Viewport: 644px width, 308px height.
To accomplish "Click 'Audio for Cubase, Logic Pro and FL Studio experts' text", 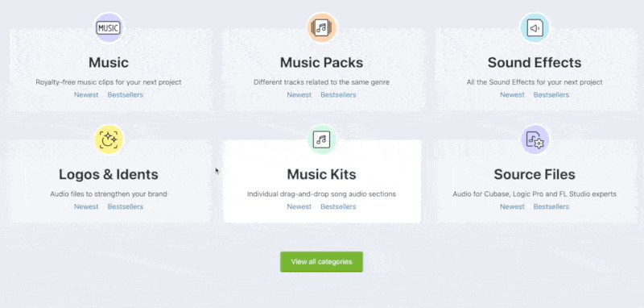I will click(x=535, y=194).
